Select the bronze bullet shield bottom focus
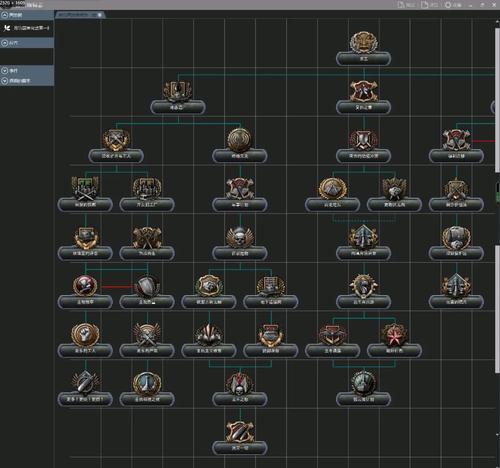 [x=240, y=432]
